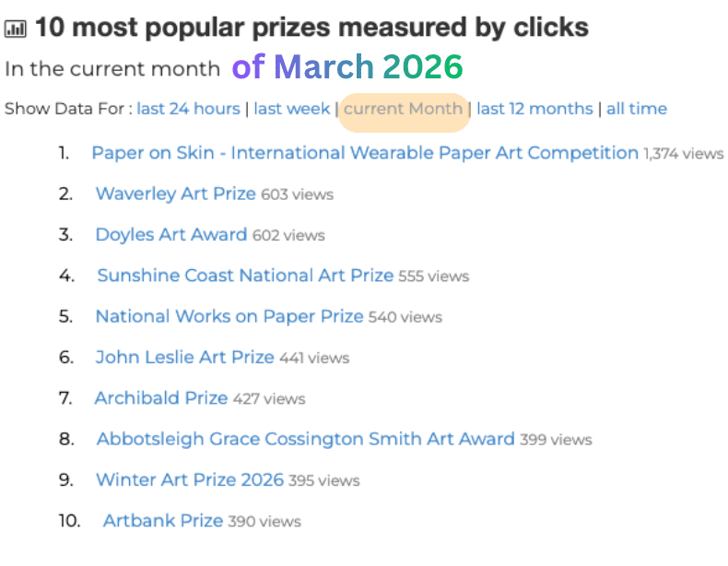Screen dimensions: 728x566
Task: Open the Waverley Art Prize link
Action: coord(175,194)
